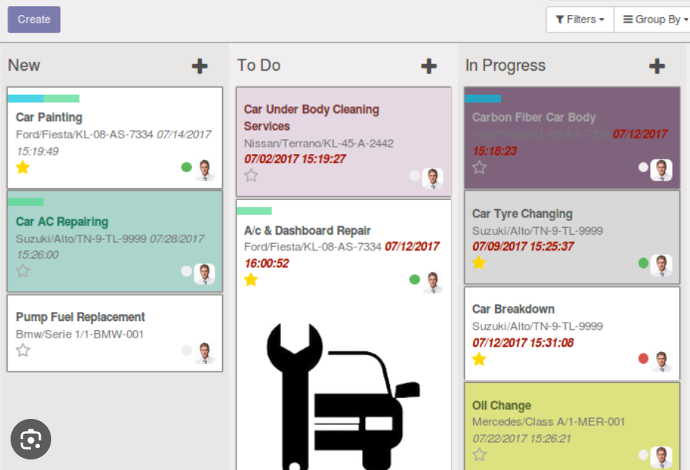Toggle priority star on Car Painting card
The height and width of the screenshot is (470, 690).
pyautogui.click(x=23, y=168)
